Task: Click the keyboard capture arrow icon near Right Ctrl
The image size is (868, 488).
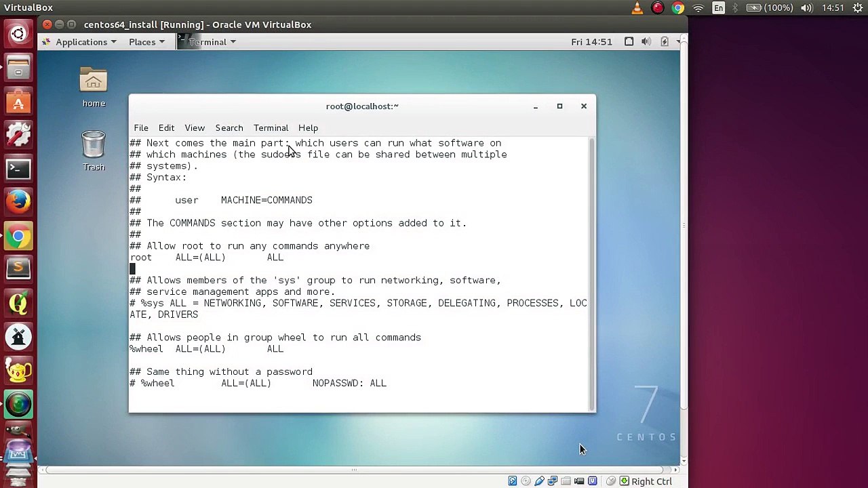Action: [625, 481]
